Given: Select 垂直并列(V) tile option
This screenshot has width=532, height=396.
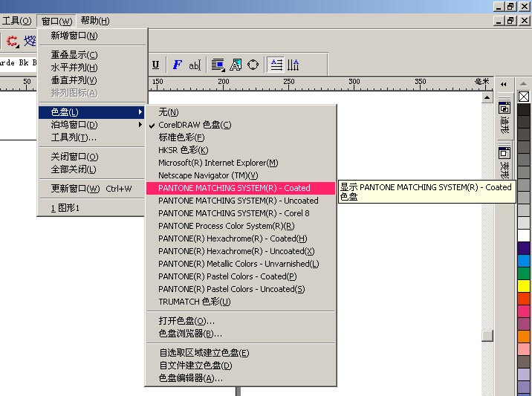Looking at the screenshot, I should [92, 80].
